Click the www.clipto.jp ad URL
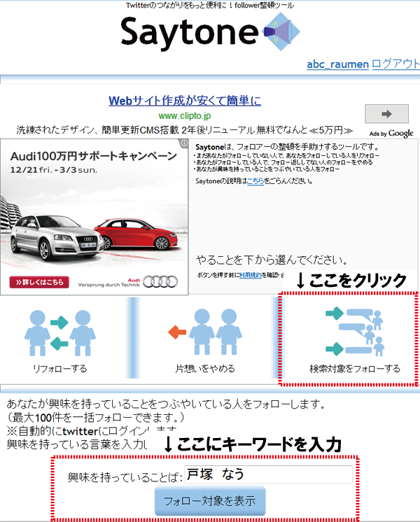The height and width of the screenshot is (522, 420). [185, 116]
